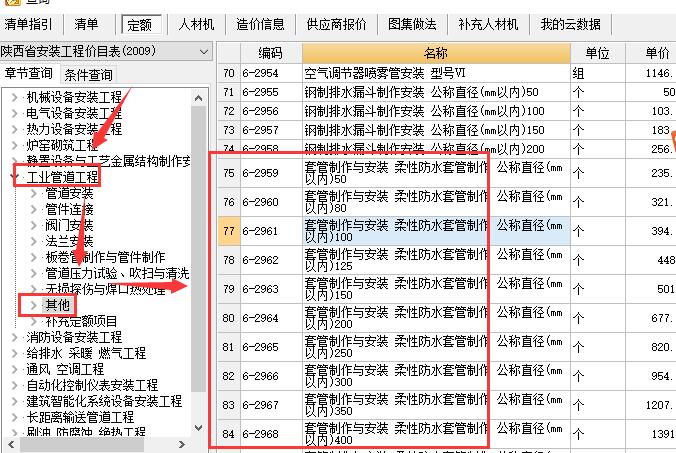Select 给排水 采暖 燃气工程 tree item

[x=86, y=353]
